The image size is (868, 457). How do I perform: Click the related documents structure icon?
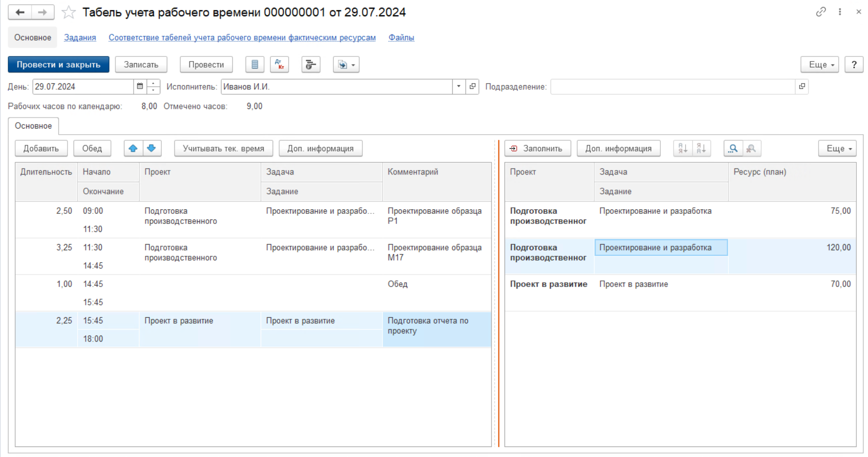click(x=311, y=65)
